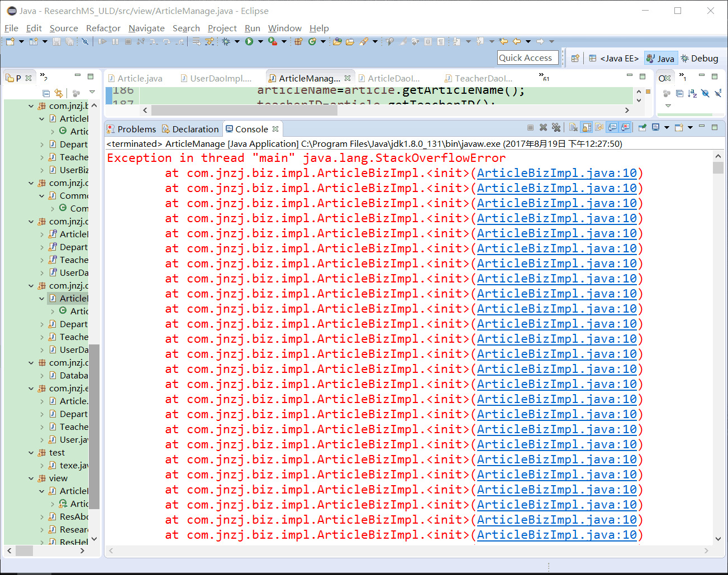Click the Remove Launch icon in Console
Image resolution: width=728 pixels, height=575 pixels.
point(544,127)
